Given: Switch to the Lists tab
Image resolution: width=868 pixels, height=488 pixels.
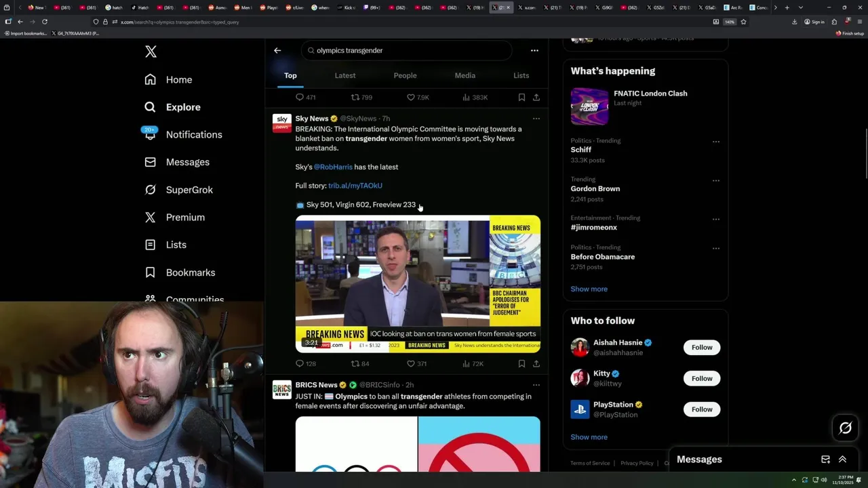Looking at the screenshot, I should tap(521, 75).
